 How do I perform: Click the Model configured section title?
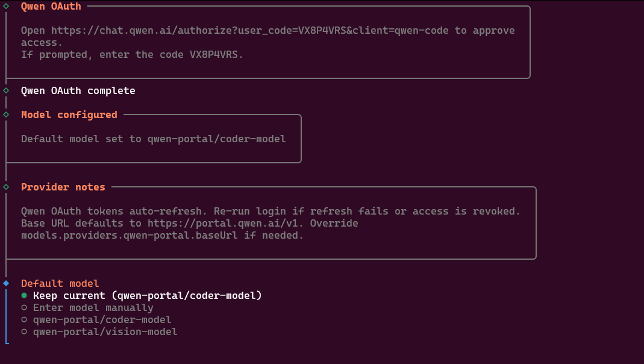click(x=69, y=115)
